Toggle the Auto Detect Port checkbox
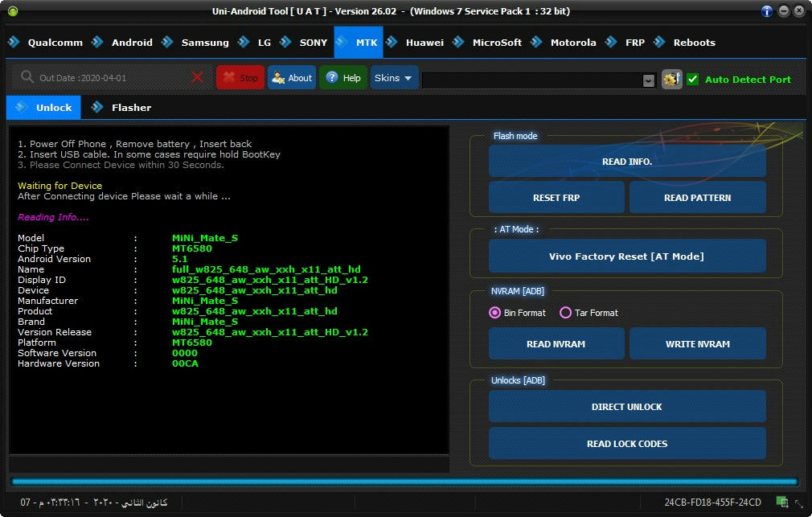 click(693, 80)
